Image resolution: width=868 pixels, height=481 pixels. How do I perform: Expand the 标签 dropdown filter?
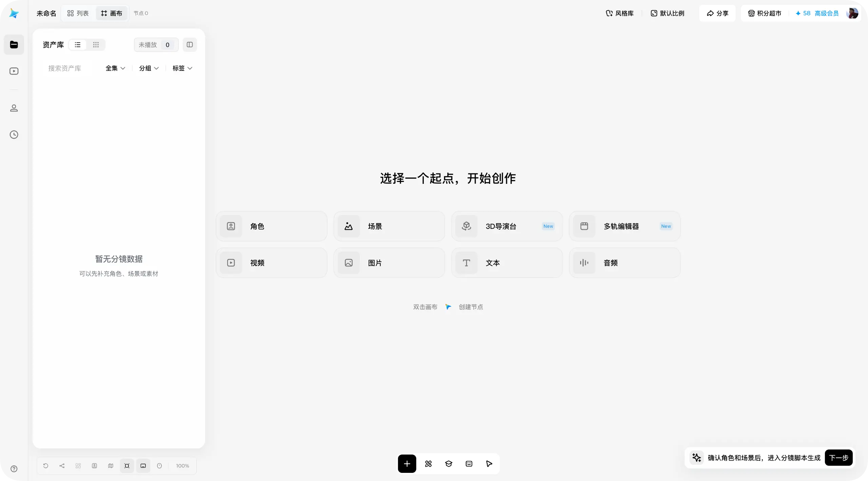[x=182, y=68]
